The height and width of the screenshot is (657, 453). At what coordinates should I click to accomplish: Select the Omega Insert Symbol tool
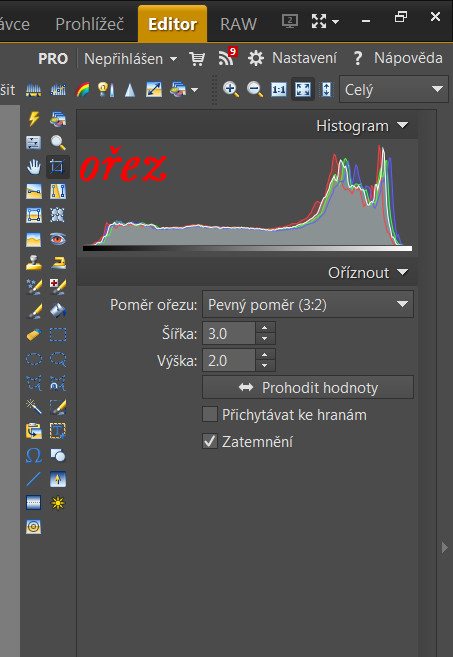tap(34, 455)
